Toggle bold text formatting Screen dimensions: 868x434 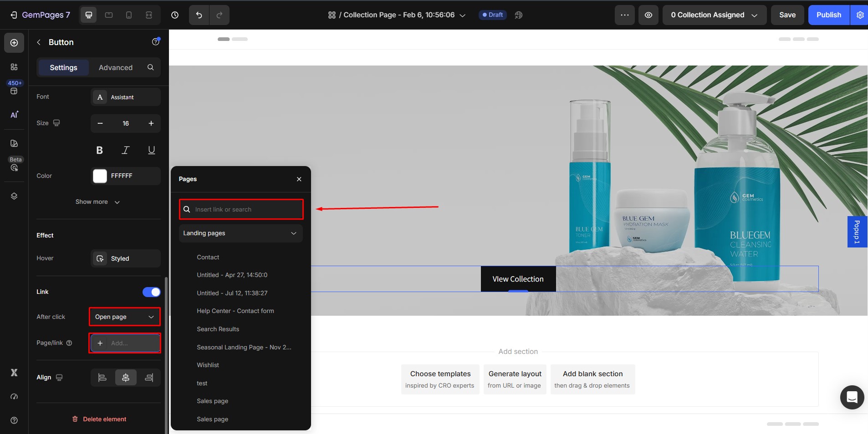[x=100, y=150]
